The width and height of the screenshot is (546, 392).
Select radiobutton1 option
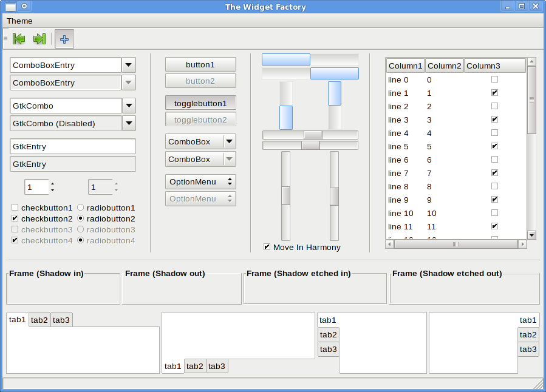(81, 208)
